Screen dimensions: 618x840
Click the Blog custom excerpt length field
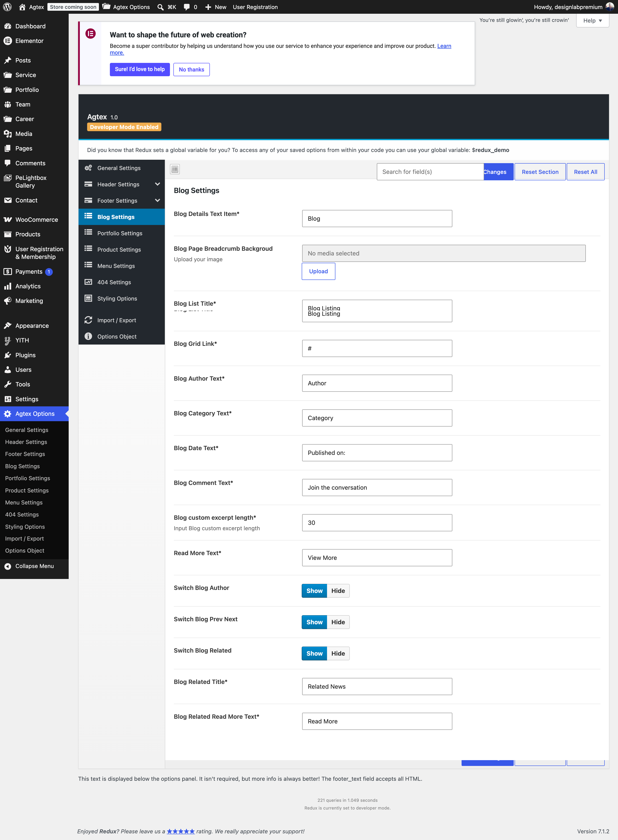377,523
